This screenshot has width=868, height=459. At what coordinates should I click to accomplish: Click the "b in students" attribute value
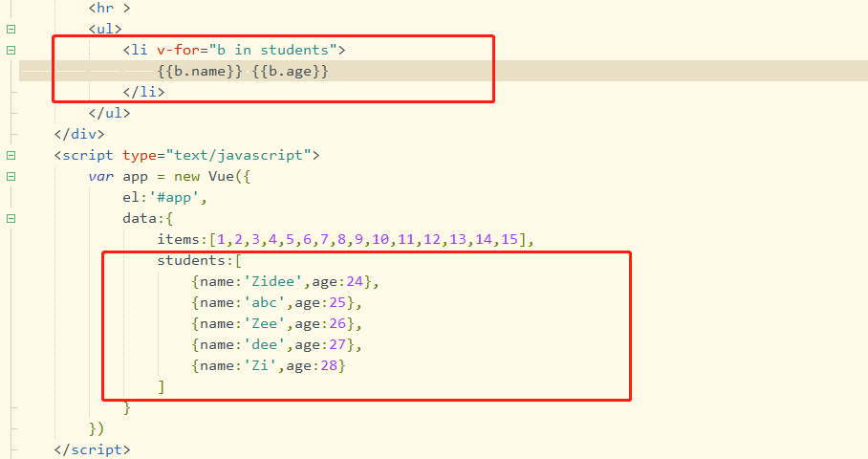point(272,50)
